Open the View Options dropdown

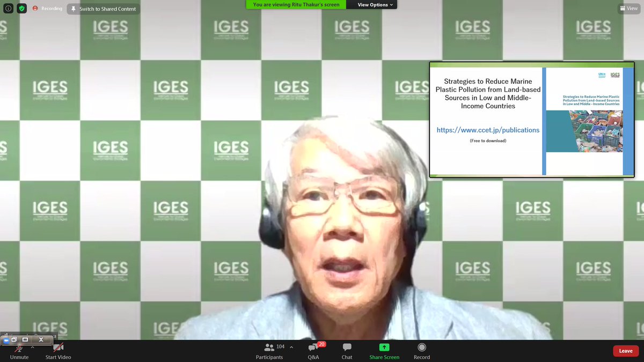375,5
